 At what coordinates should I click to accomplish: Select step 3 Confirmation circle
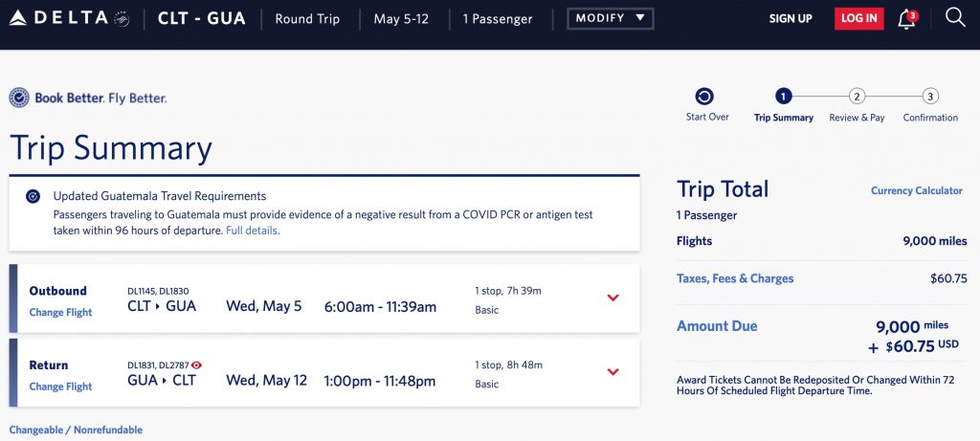(x=930, y=96)
